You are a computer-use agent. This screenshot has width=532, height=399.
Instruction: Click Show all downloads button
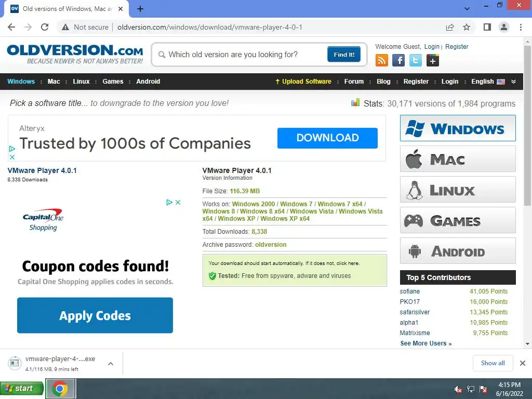[493, 363]
